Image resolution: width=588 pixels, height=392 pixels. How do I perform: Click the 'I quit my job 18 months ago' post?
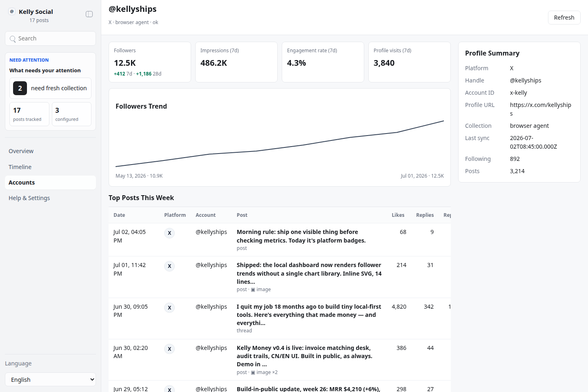point(309,315)
